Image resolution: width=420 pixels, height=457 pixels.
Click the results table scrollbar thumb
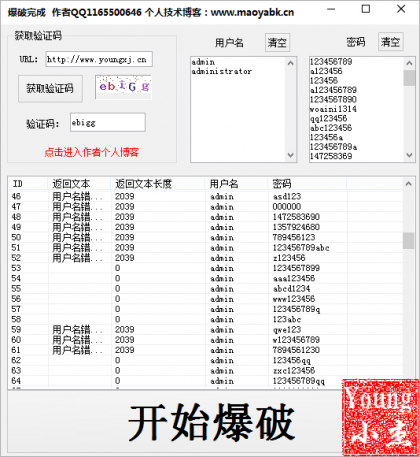tap(408, 241)
